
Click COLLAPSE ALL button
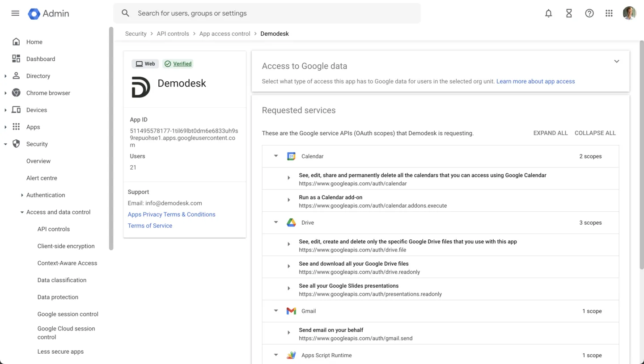(595, 133)
